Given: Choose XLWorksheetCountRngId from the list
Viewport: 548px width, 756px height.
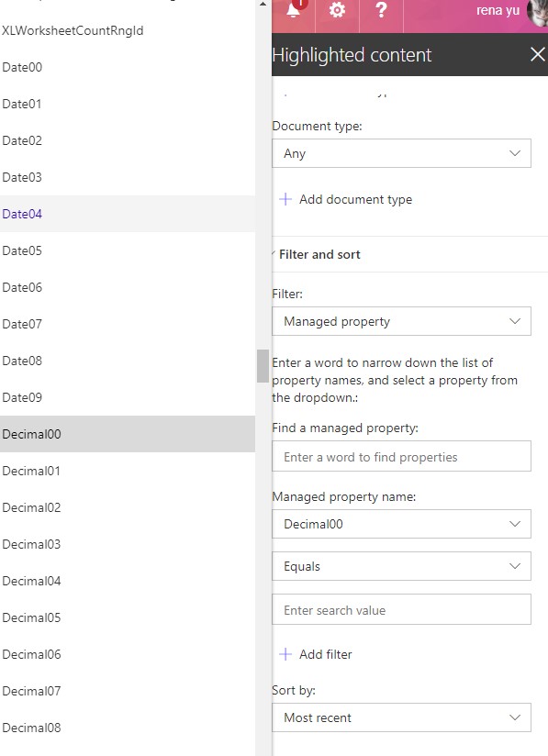Looking at the screenshot, I should pyautogui.click(x=128, y=30).
